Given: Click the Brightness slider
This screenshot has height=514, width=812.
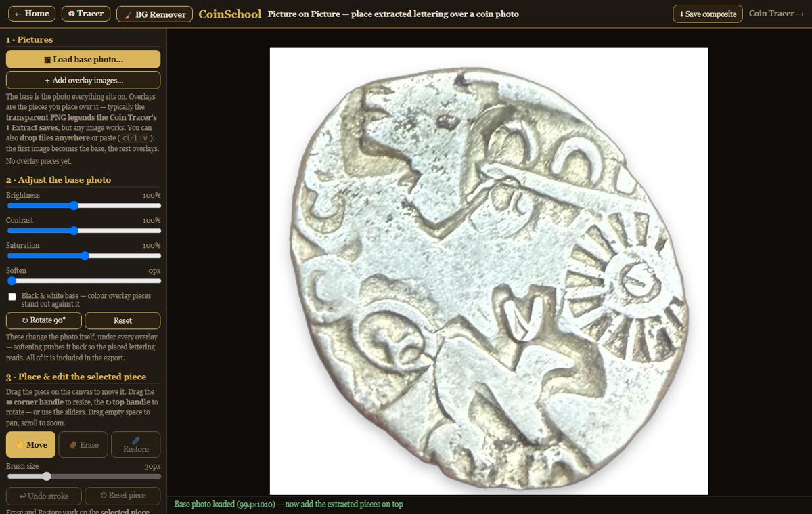Looking at the screenshot, I should [83, 206].
